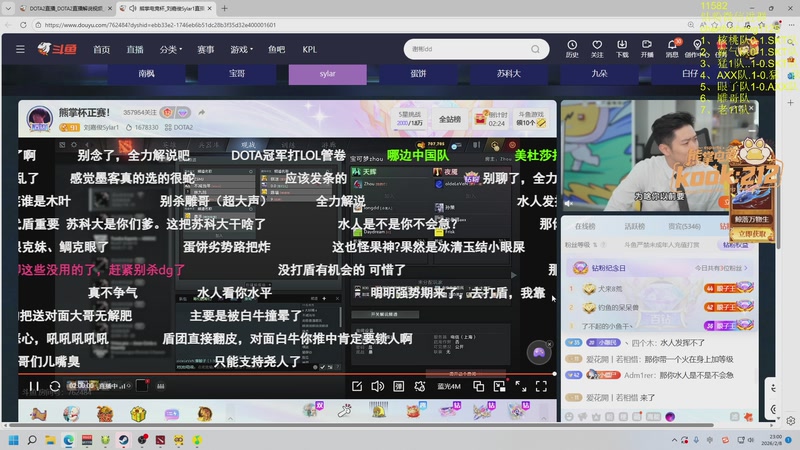Image resolution: width=800 pixels, height=450 pixels.
Task: Open the 直播 navigation item
Action: pyautogui.click(x=135, y=49)
